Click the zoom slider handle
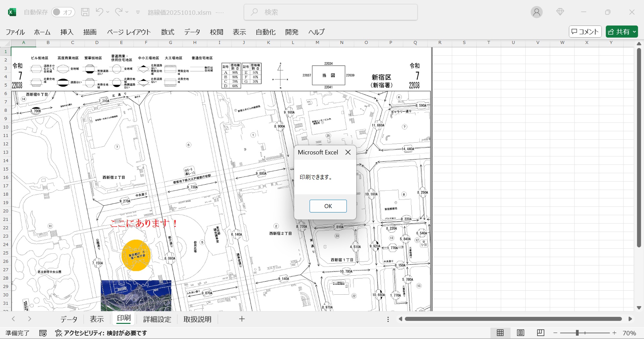This screenshot has height=339, width=644. [x=577, y=333]
